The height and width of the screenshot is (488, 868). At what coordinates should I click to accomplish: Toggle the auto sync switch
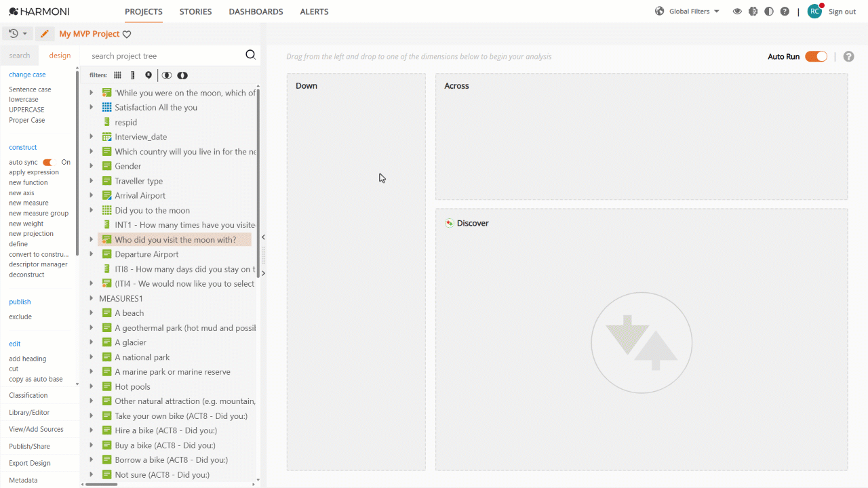[47, 162]
